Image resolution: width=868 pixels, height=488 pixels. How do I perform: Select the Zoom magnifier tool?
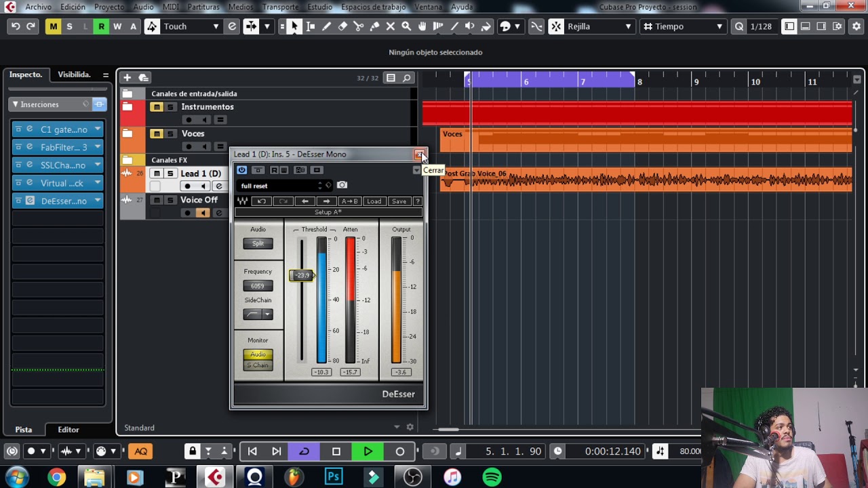coord(406,26)
